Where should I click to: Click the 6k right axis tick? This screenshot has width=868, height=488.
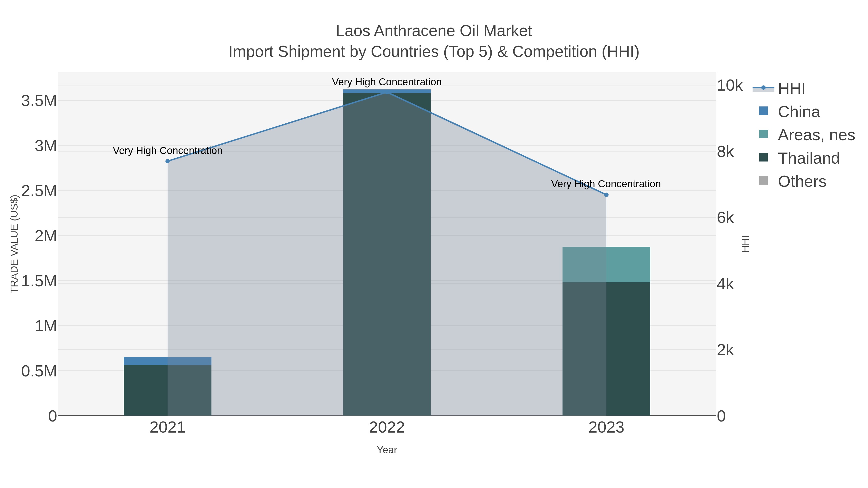pyautogui.click(x=726, y=218)
